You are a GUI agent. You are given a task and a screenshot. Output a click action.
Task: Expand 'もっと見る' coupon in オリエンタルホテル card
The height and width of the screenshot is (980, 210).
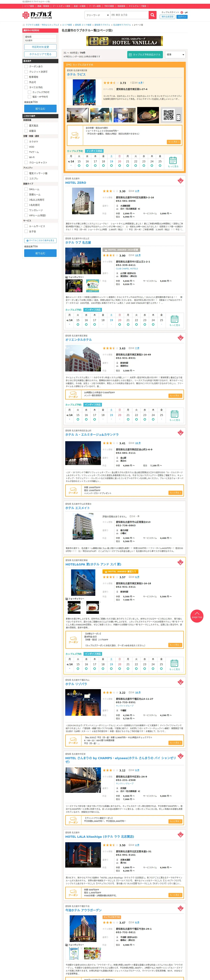coord(175,396)
